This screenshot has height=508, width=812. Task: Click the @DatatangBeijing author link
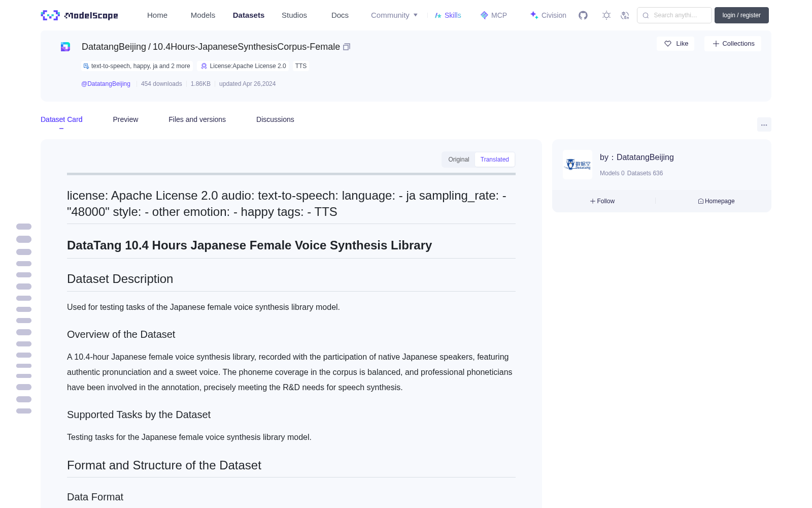click(x=106, y=84)
